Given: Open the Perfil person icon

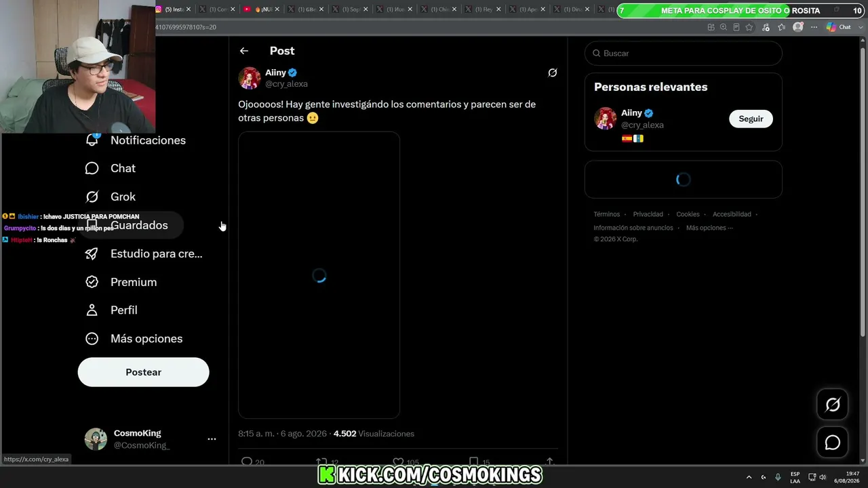Looking at the screenshot, I should pyautogui.click(x=92, y=310).
